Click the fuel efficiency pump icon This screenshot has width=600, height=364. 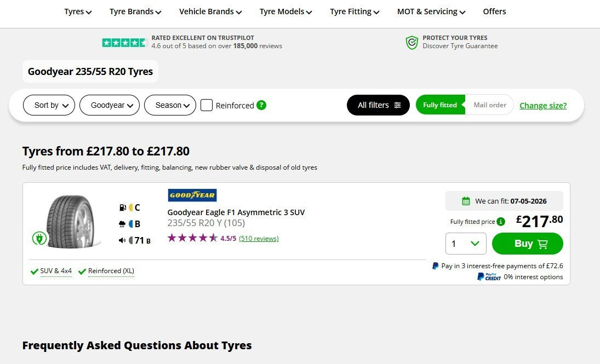click(122, 207)
